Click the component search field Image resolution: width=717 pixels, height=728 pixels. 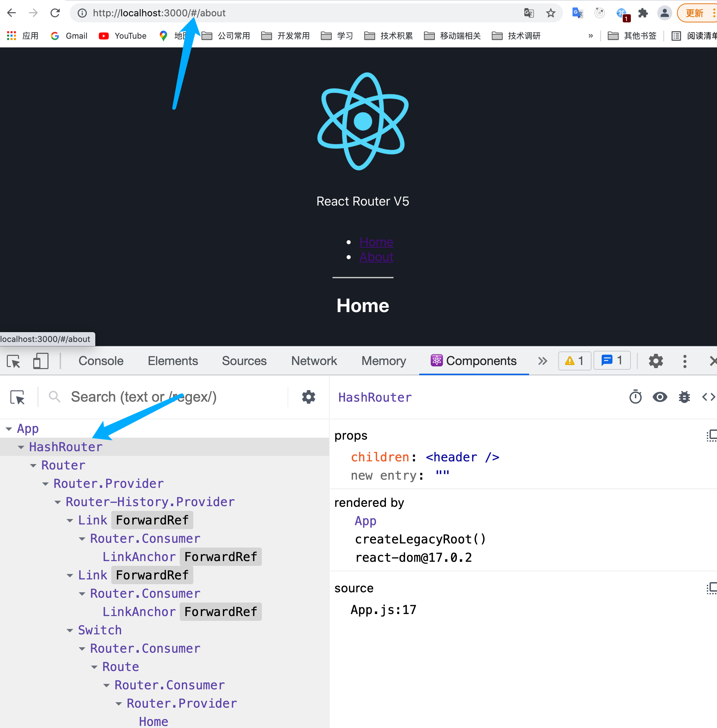pyautogui.click(x=177, y=397)
